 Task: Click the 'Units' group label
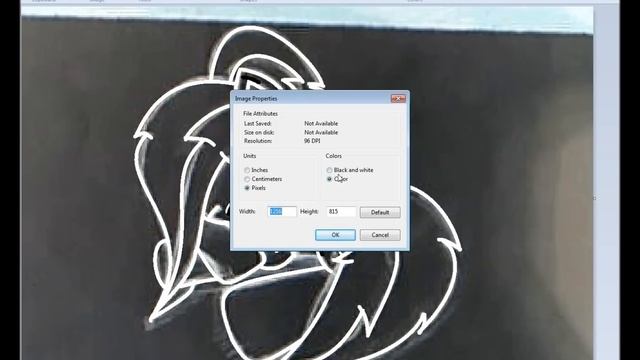click(250, 156)
